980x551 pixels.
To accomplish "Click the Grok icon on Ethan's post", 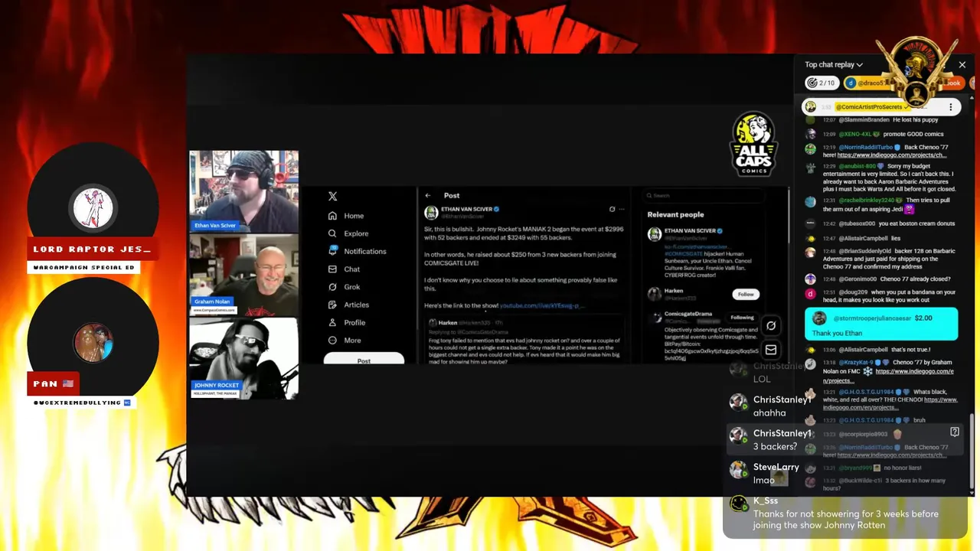I will point(612,209).
